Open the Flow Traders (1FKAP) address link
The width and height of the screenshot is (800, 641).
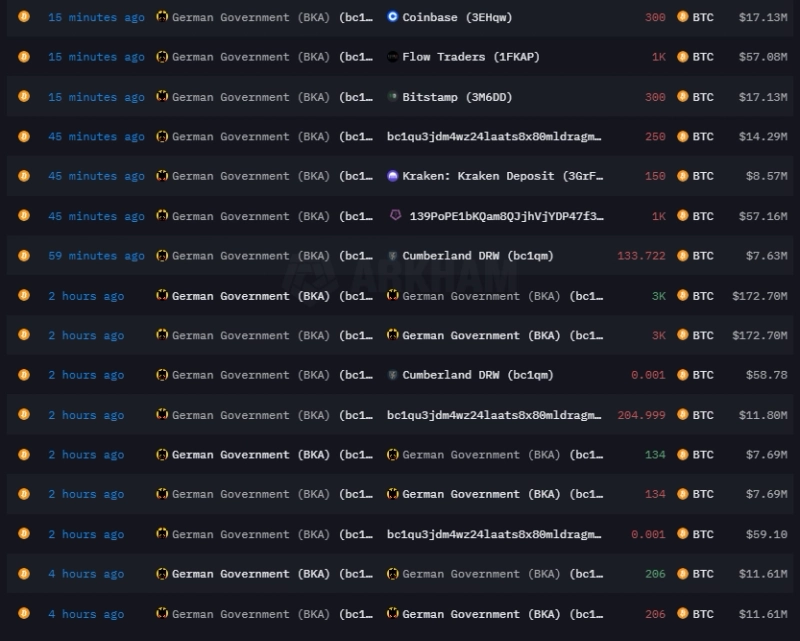coord(470,57)
